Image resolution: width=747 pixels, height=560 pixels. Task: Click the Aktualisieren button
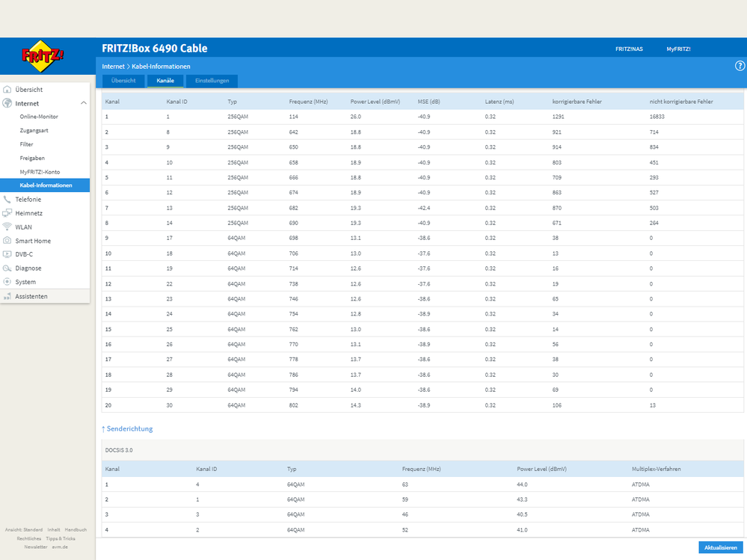pyautogui.click(x=720, y=547)
